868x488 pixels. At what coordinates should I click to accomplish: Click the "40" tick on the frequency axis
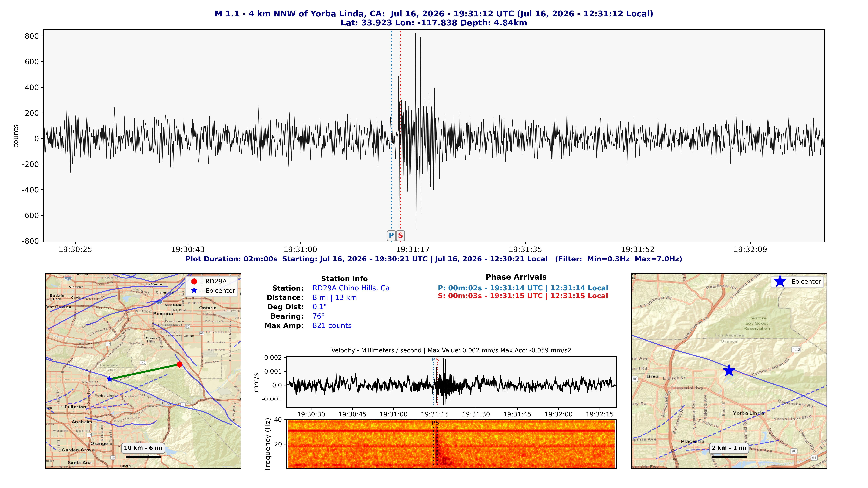click(x=278, y=420)
